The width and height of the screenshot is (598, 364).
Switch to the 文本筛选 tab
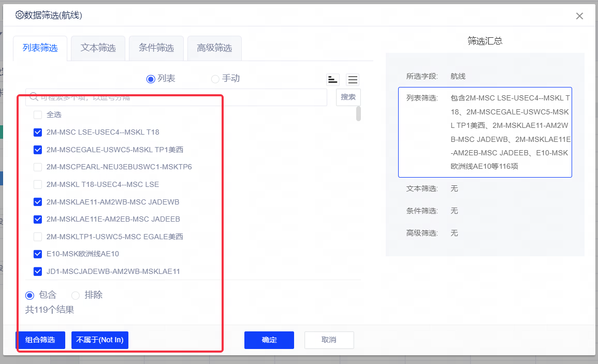(98, 48)
